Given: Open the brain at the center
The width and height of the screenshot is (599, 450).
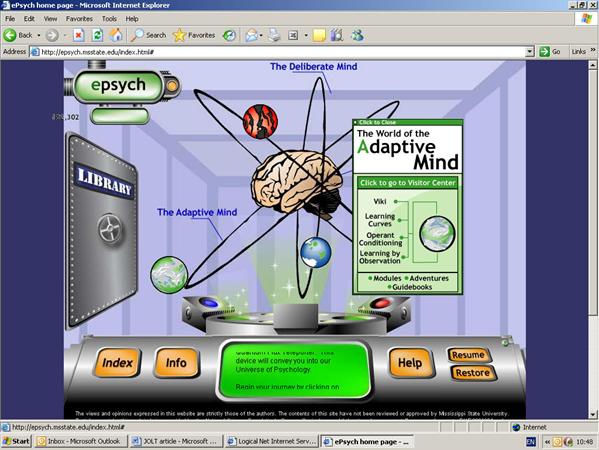Looking at the screenshot, I should click(x=297, y=182).
